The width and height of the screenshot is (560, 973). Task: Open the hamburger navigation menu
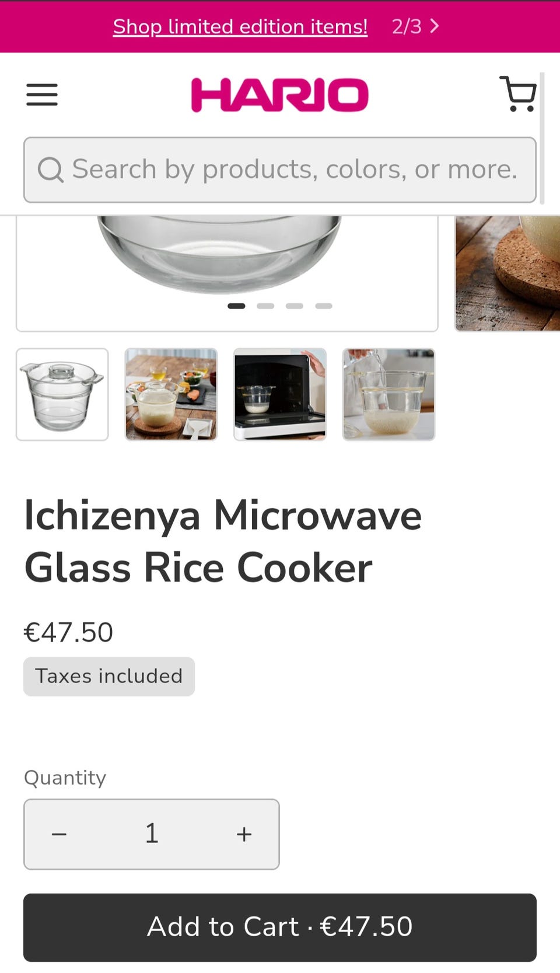click(x=42, y=94)
